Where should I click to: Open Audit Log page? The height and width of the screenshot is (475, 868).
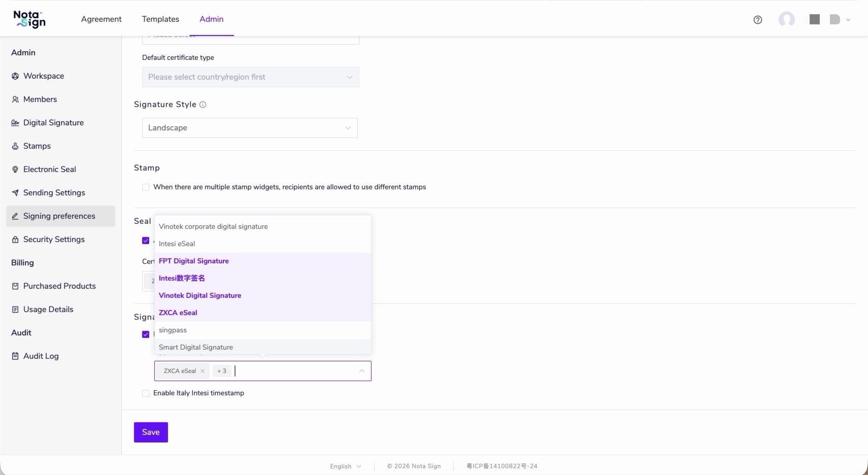[60, 356]
